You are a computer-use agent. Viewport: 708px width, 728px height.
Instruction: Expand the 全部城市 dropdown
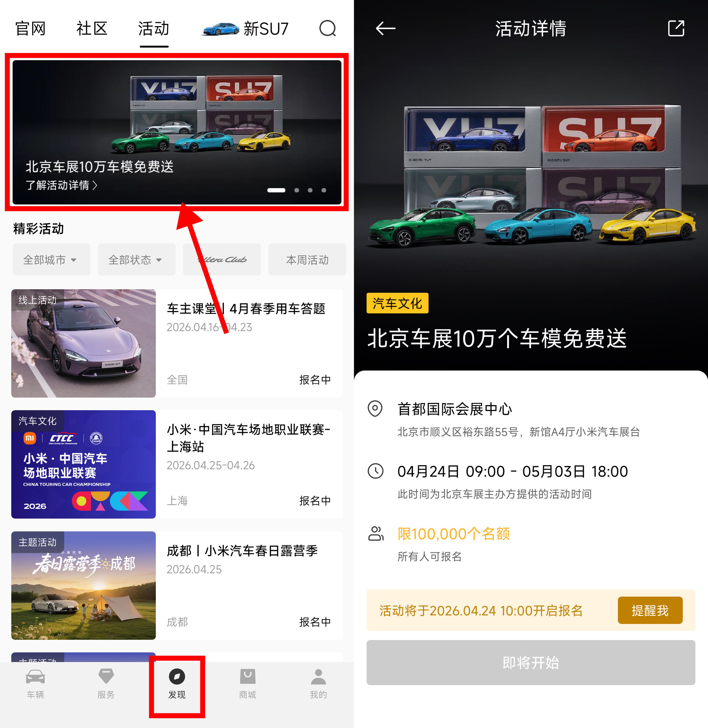(51, 260)
